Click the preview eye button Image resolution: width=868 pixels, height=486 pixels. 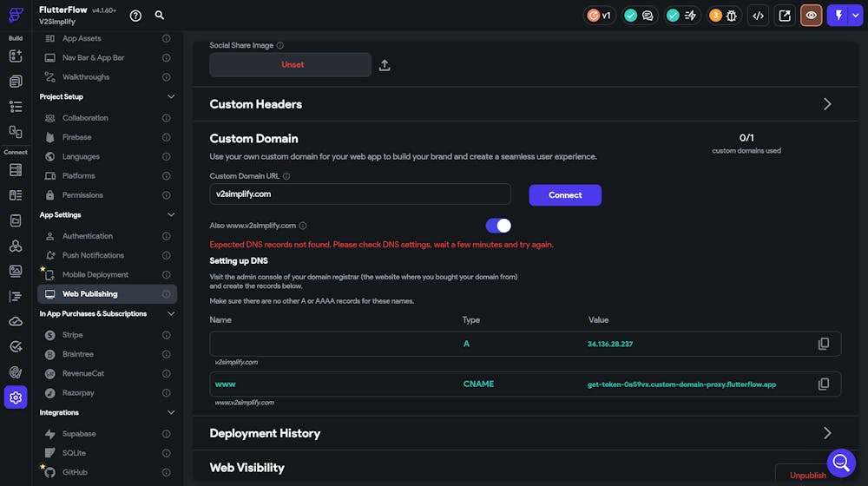pos(811,16)
